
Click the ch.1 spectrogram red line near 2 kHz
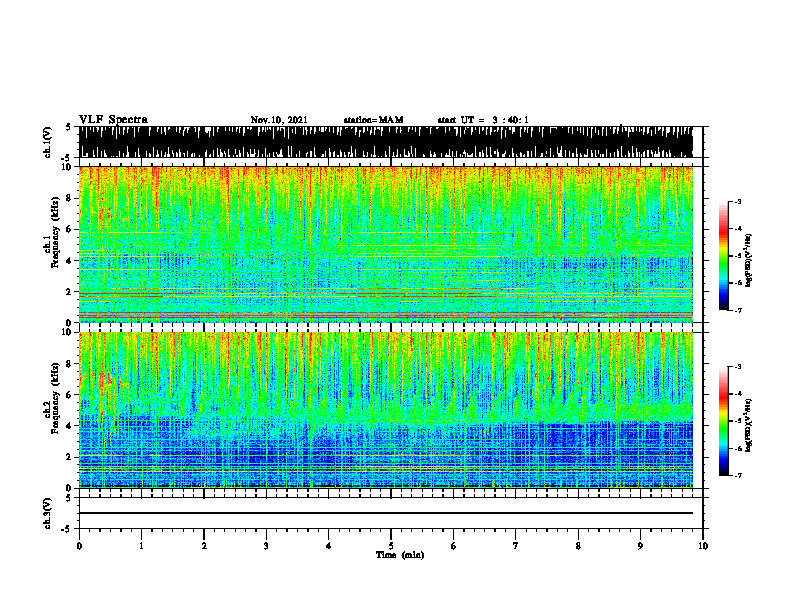[385, 293]
